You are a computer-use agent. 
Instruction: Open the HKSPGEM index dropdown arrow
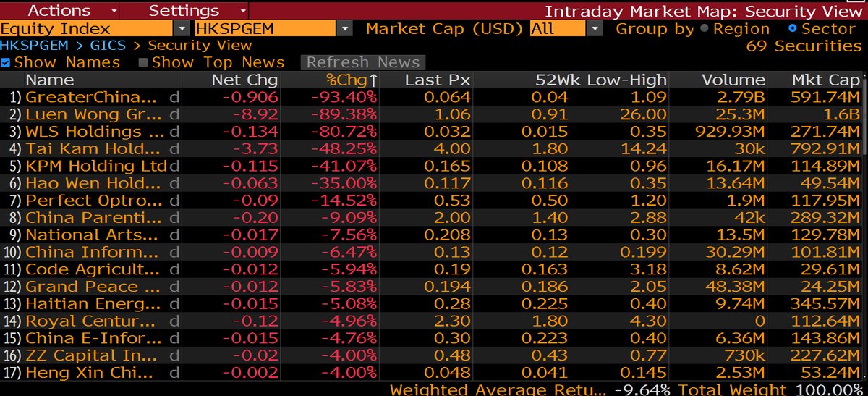(x=345, y=29)
